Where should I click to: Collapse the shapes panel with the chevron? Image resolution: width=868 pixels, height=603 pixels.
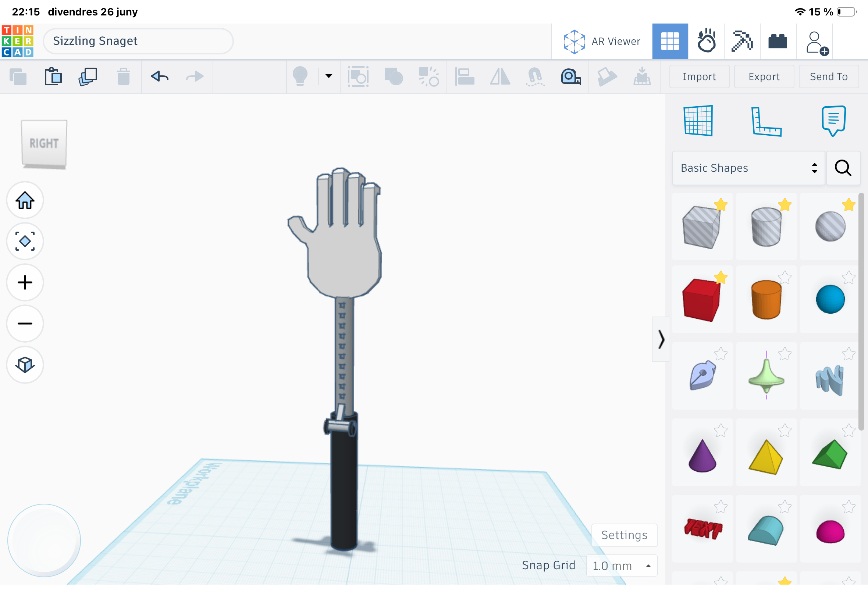pos(661,339)
